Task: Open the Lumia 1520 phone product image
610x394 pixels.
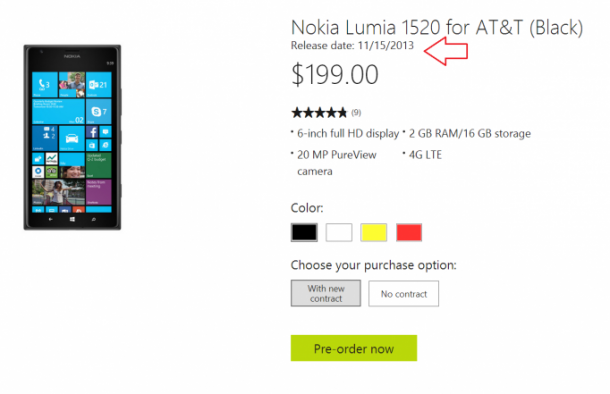Action: pyautogui.click(x=72, y=137)
